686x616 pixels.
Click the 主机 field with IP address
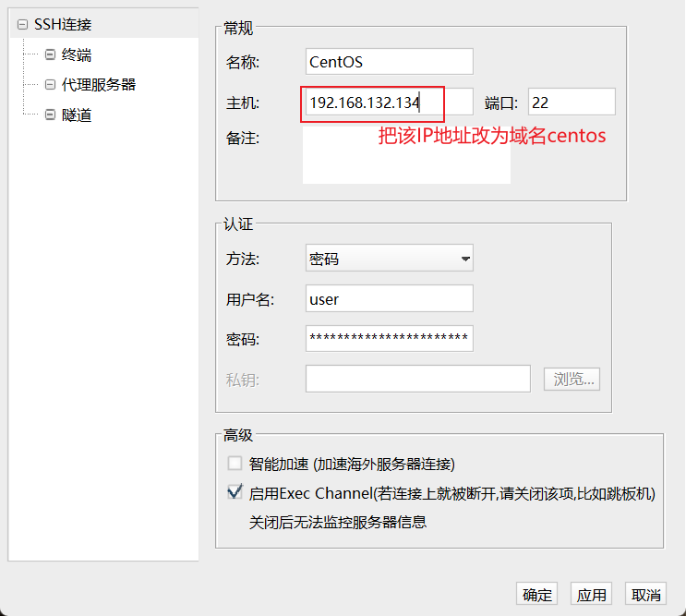(x=390, y=102)
